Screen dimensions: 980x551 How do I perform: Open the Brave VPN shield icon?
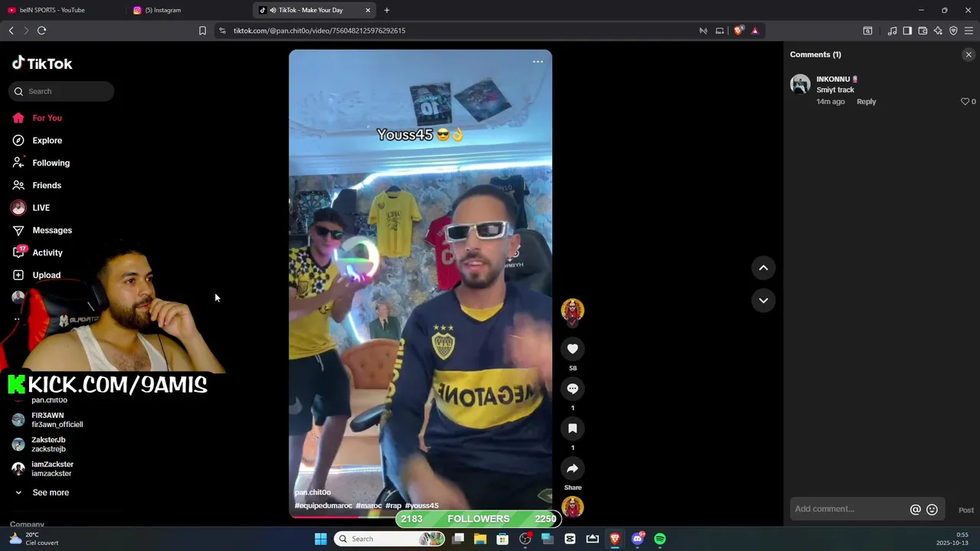953,31
